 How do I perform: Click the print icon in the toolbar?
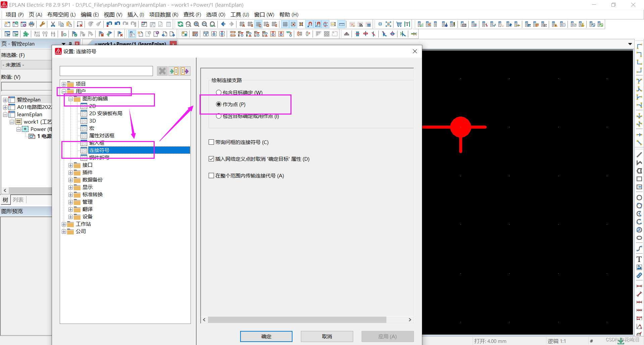tap(32, 24)
